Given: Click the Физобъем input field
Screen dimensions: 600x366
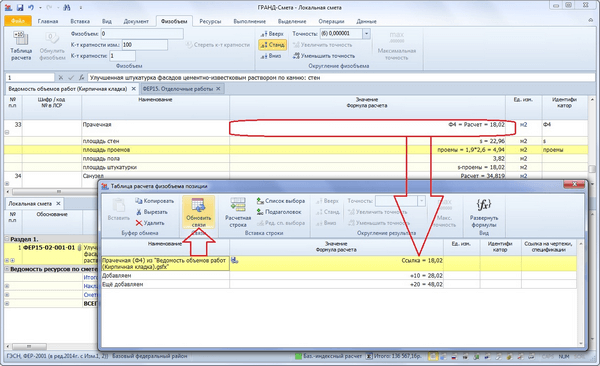Looking at the screenshot, I should 142,34.
